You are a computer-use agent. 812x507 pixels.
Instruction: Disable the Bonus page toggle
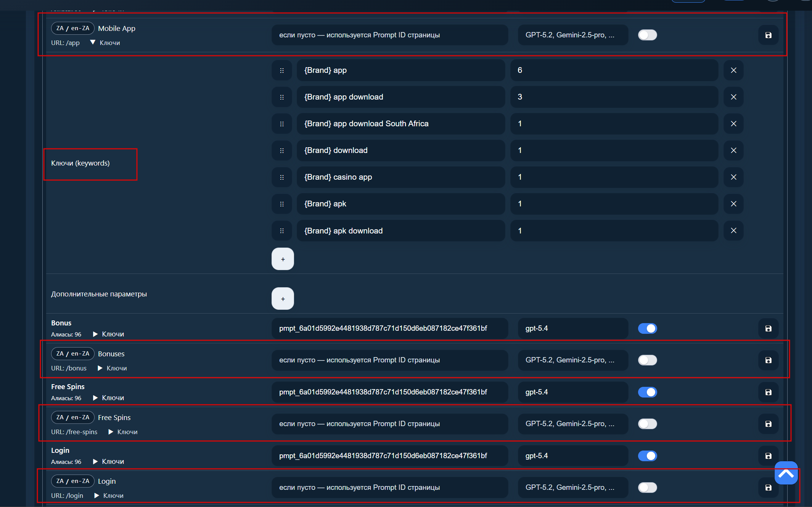647,328
